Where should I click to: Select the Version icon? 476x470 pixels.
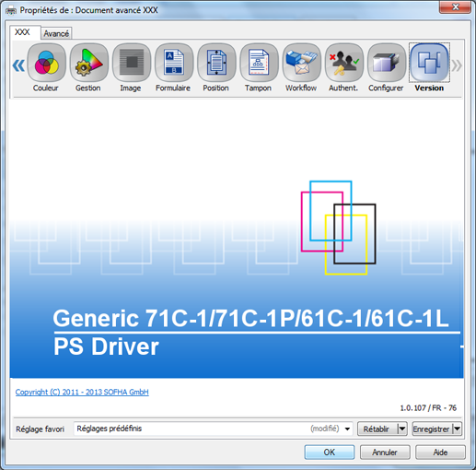tap(429, 63)
